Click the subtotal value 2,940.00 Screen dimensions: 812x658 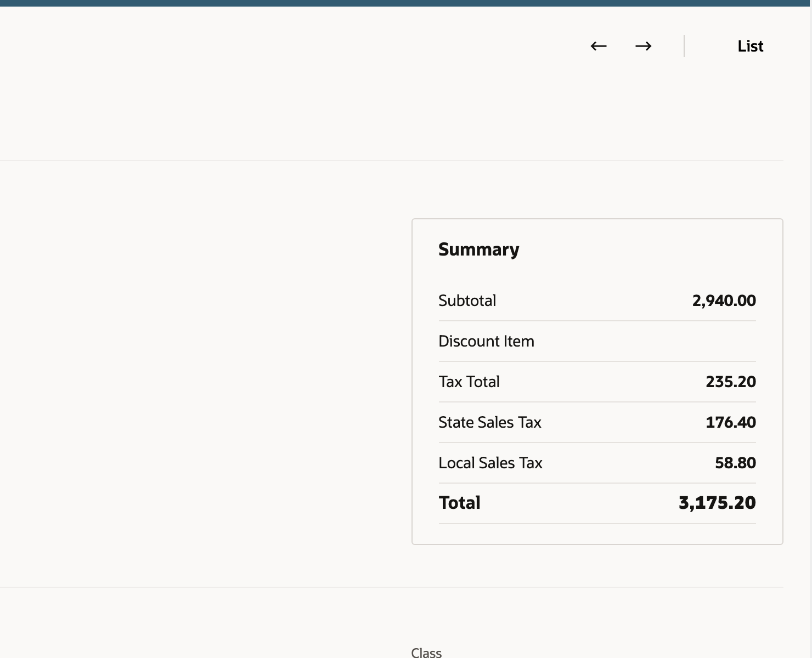click(724, 300)
